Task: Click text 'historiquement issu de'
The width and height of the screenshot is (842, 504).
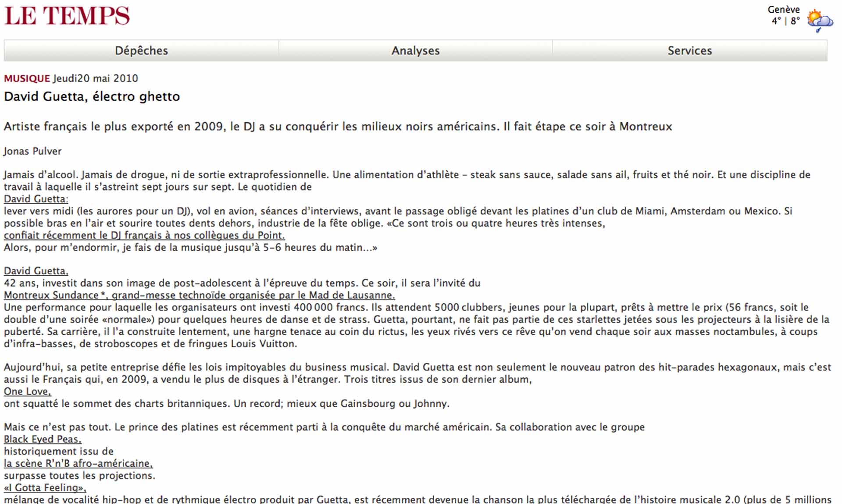Action: (59, 451)
